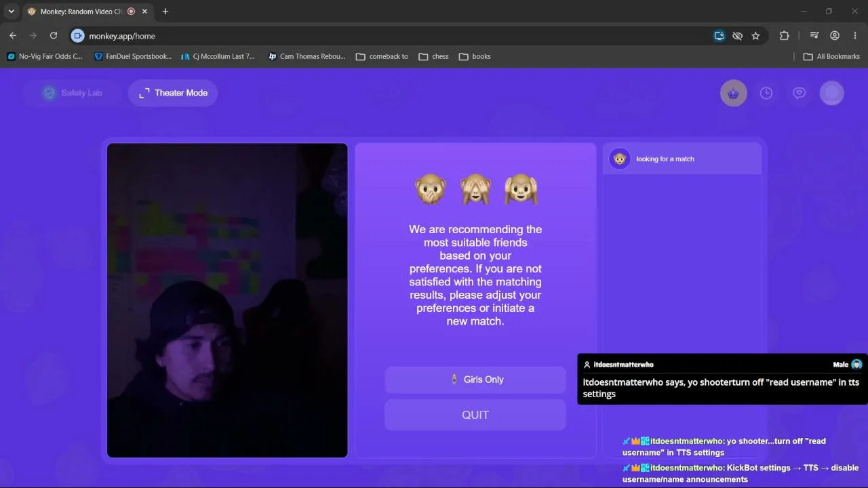Click the camera site-permission icon in address bar
The width and height of the screenshot is (868, 488).
point(78,36)
